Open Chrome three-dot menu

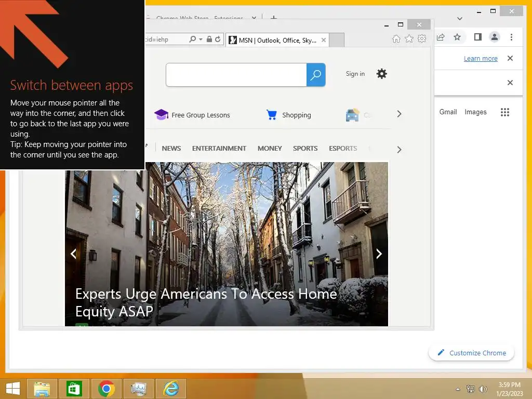pos(511,37)
